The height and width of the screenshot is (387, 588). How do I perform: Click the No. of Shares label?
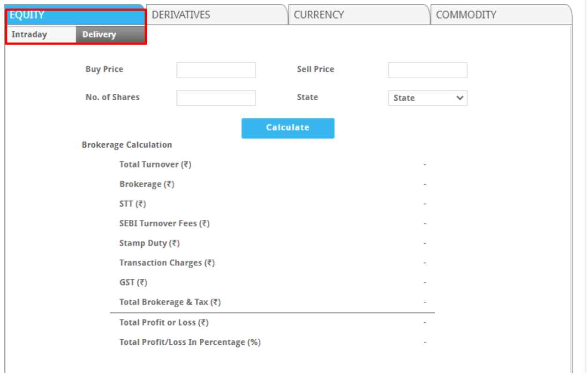pyautogui.click(x=112, y=97)
